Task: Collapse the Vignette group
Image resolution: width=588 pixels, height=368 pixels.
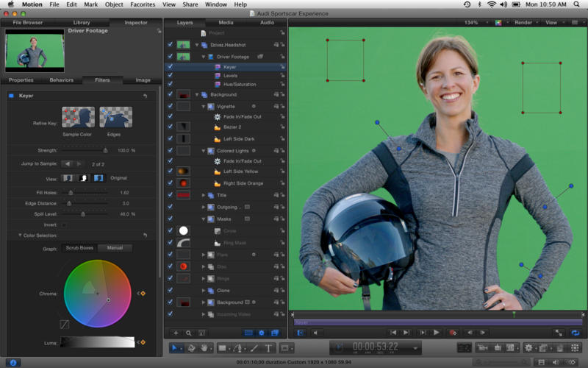Action: coord(204,107)
